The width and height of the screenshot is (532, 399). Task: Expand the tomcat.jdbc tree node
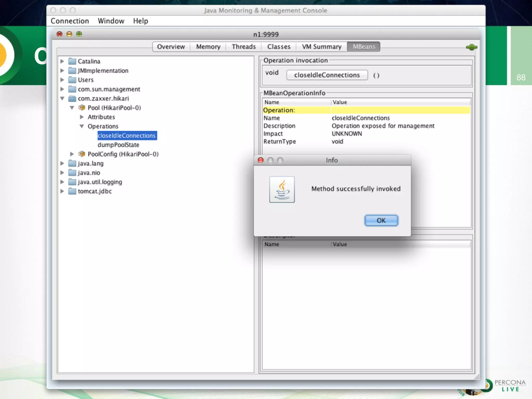62,191
